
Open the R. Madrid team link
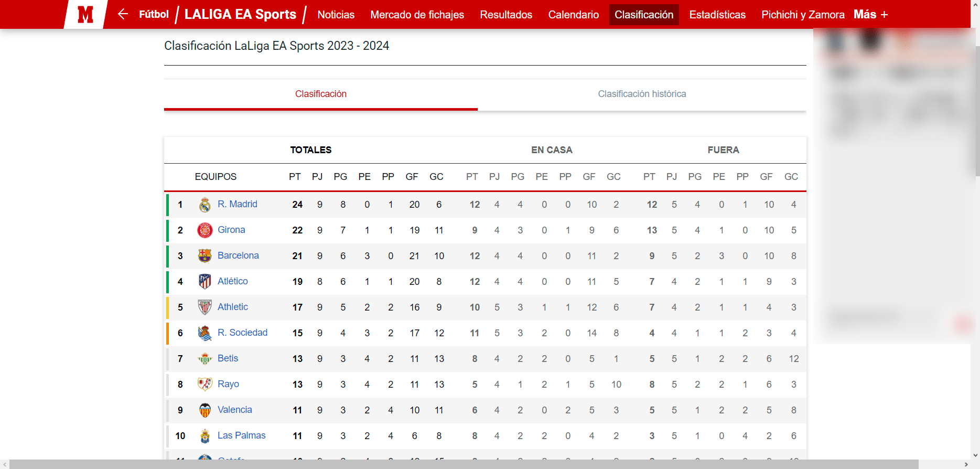(238, 204)
